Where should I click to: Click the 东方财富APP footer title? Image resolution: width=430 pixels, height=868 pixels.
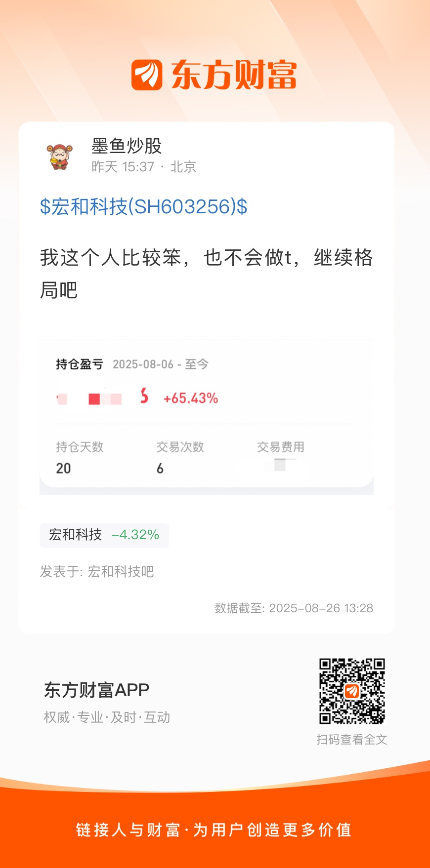point(96,690)
